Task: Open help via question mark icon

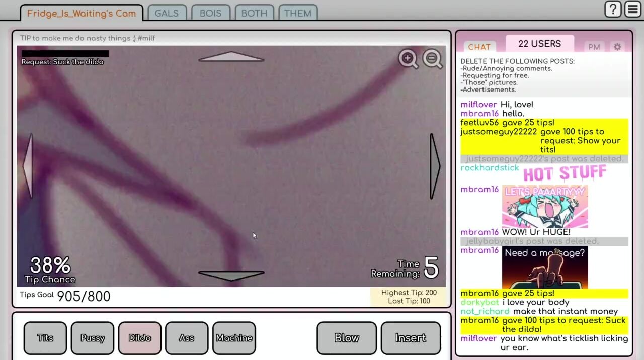Action: tap(613, 10)
